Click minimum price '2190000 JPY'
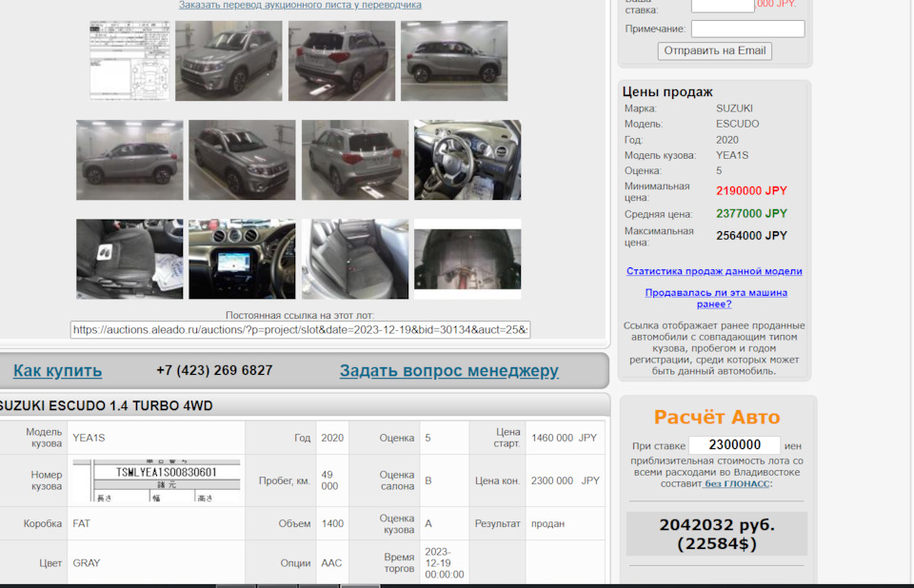Image resolution: width=914 pixels, height=588 pixels. [x=751, y=191]
